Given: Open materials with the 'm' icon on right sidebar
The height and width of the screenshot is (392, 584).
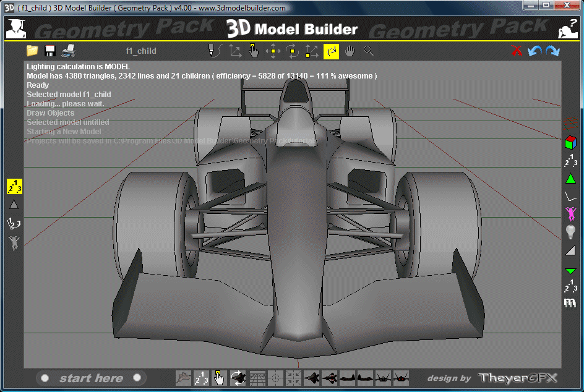Looking at the screenshot, I should pyautogui.click(x=570, y=302).
